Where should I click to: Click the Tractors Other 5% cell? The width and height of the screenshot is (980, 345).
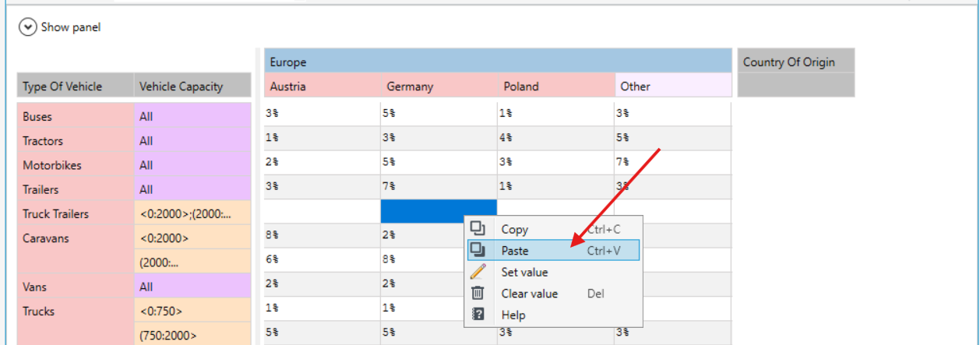[673, 138]
